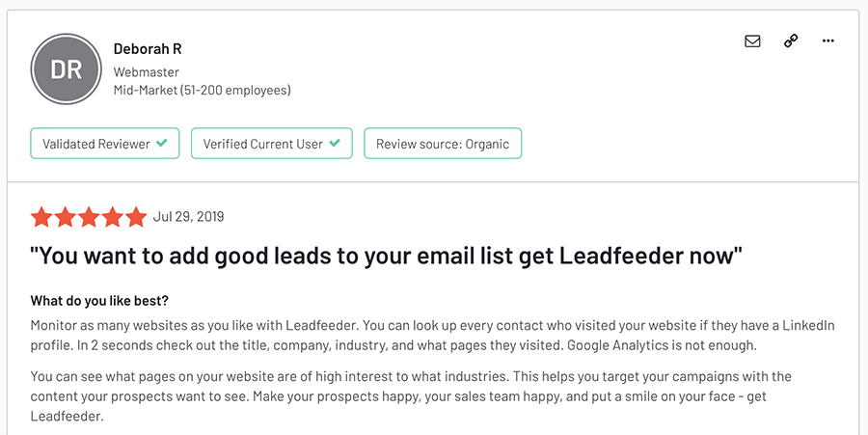
Task: Click the first red rating star
Action: (x=41, y=217)
